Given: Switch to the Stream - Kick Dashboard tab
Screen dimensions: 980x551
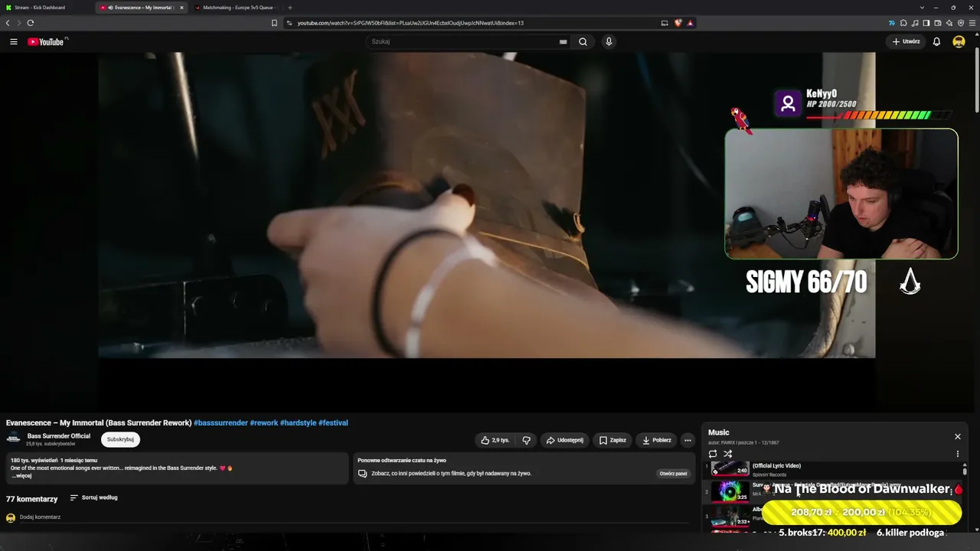Looking at the screenshot, I should click(47, 8).
